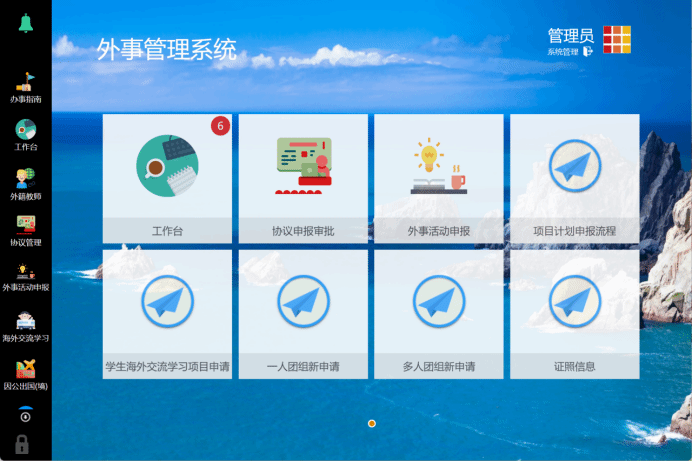Start 学生海外交流学习项目申请 tile
Image resolution: width=692 pixels, height=461 pixels.
(167, 314)
